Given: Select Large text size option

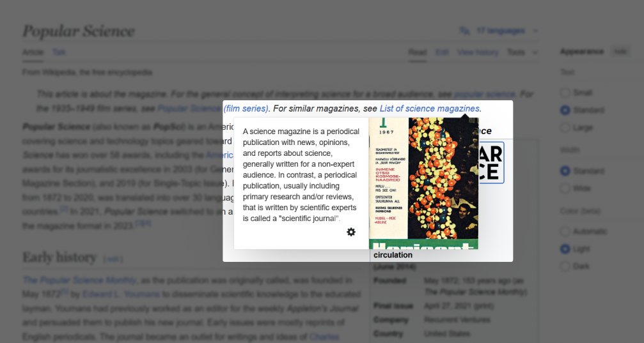Looking at the screenshot, I should 565,128.
